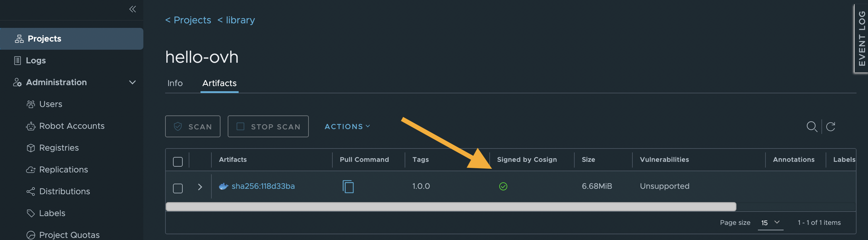
Task: Collapse the Administration section
Action: coord(132,82)
